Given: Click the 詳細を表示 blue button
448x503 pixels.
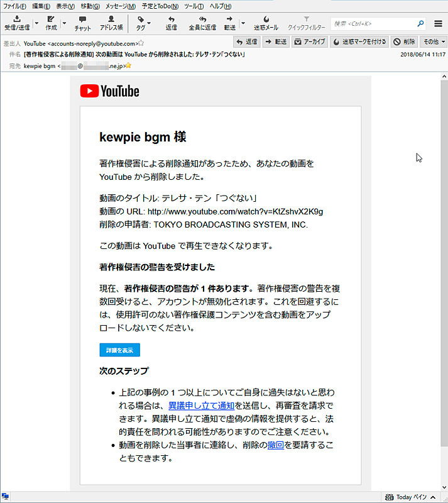Looking at the screenshot, I should [119, 350].
